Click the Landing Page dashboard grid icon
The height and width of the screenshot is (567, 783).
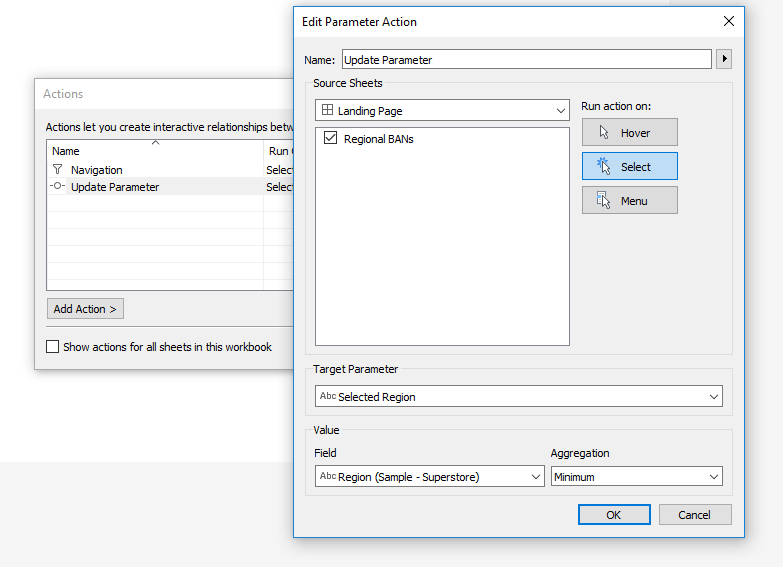328,110
